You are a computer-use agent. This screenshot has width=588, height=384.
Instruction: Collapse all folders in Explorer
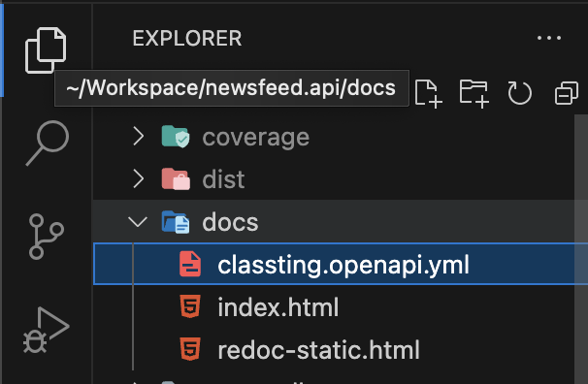tap(567, 93)
